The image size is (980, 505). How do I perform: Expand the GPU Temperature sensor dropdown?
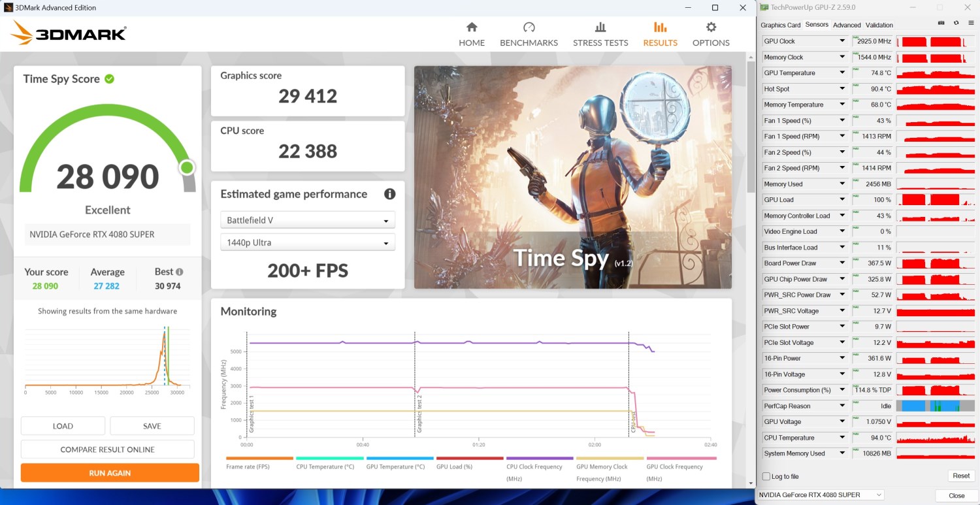(x=842, y=73)
